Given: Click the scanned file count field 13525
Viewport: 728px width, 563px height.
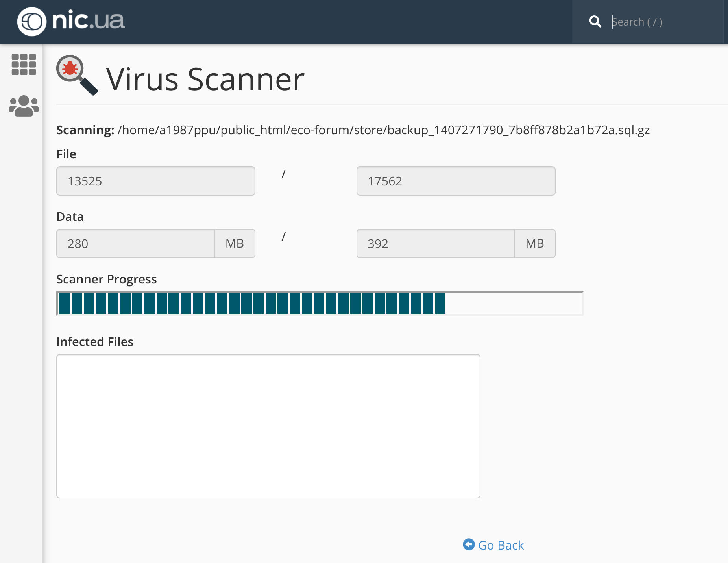Looking at the screenshot, I should click(x=155, y=181).
